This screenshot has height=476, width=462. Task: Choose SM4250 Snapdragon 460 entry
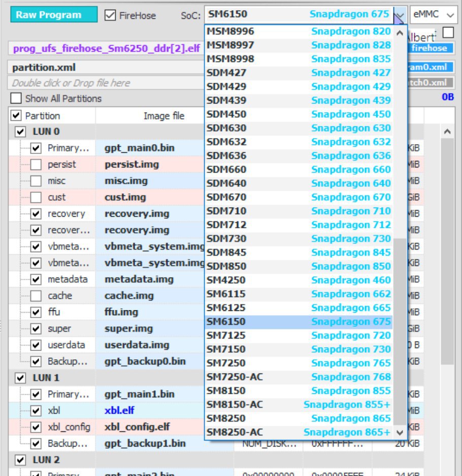click(299, 280)
